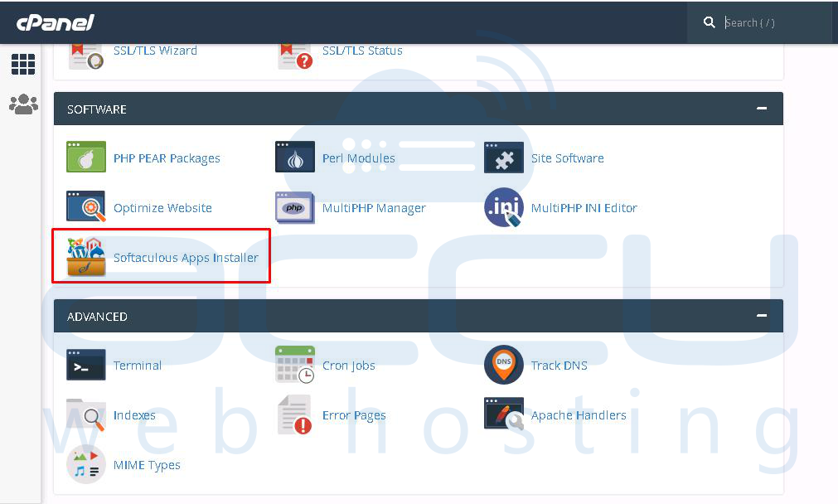The width and height of the screenshot is (838, 504).
Task: Click the Site Software puzzle icon
Action: coord(504,157)
